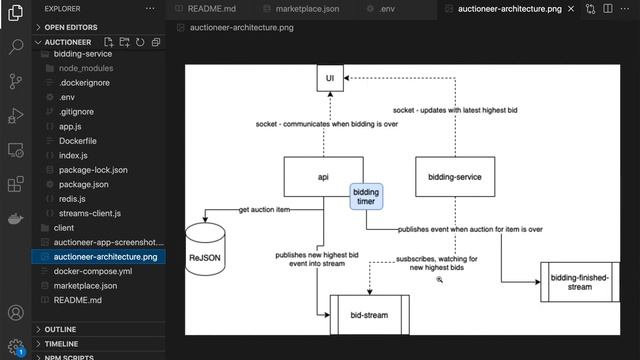Viewport: 640px width, 360px height.
Task: Expand the Timeline section
Action: click(98, 344)
